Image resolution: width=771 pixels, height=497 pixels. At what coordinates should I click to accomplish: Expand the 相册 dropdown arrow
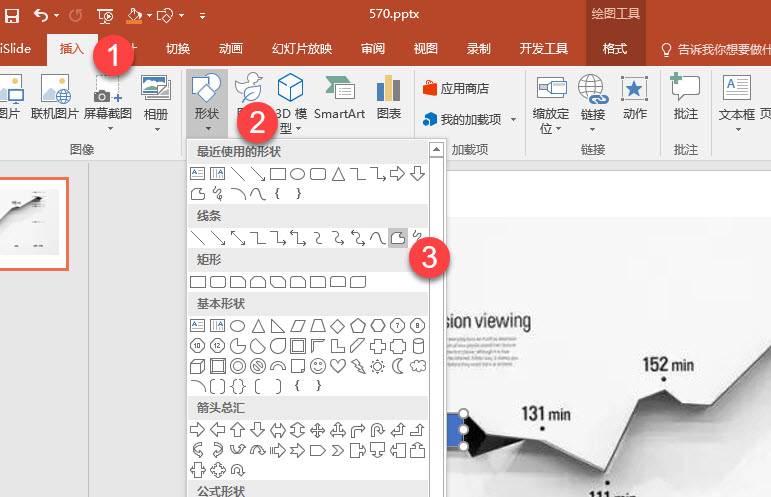pyautogui.click(x=157, y=129)
